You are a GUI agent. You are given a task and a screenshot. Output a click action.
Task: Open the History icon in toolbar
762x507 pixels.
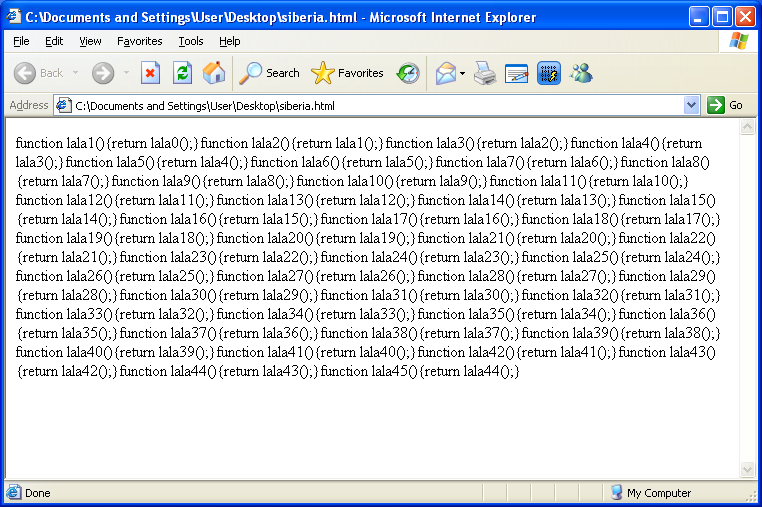[408, 73]
